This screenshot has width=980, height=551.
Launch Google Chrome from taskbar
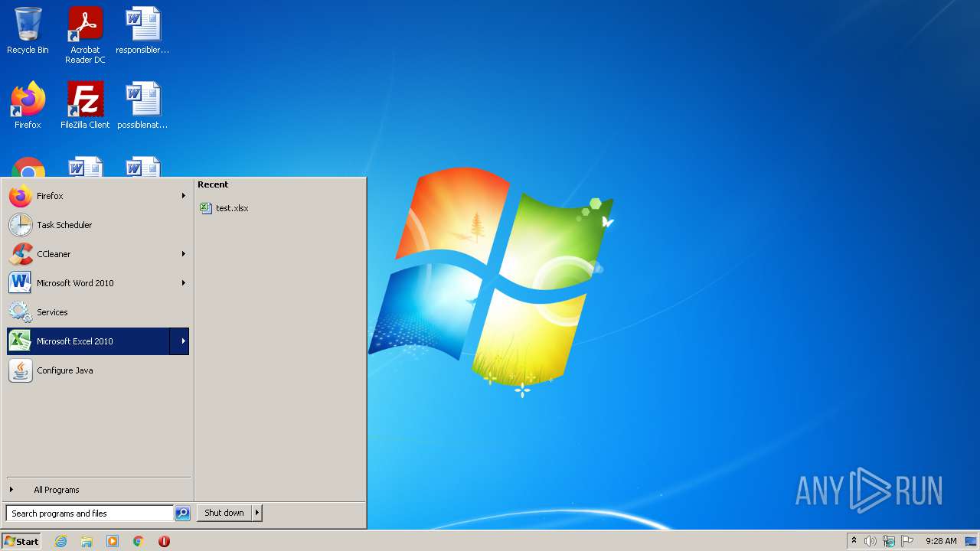click(139, 541)
